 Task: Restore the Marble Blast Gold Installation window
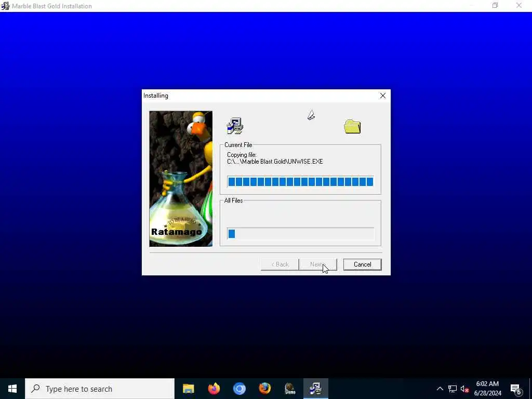(x=495, y=5)
